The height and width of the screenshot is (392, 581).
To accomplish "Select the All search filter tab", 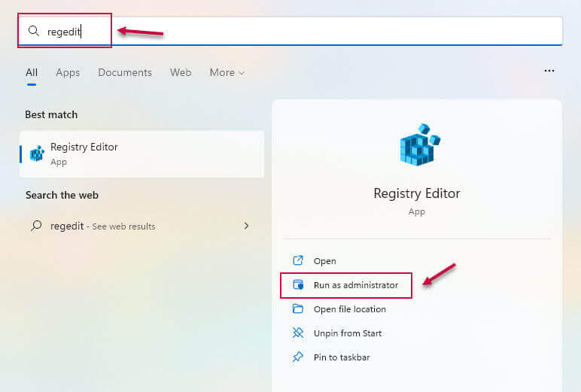I will click(x=32, y=72).
